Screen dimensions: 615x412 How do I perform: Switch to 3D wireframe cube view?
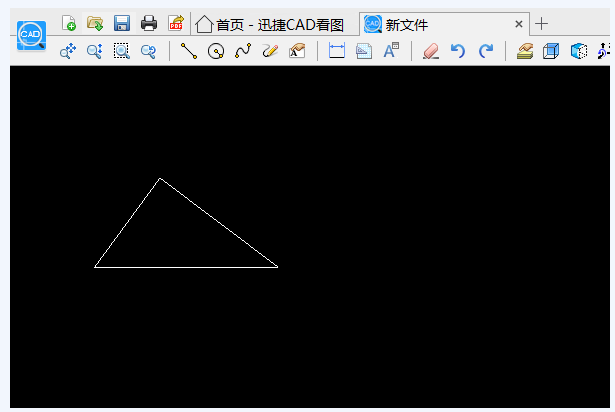pos(551,51)
